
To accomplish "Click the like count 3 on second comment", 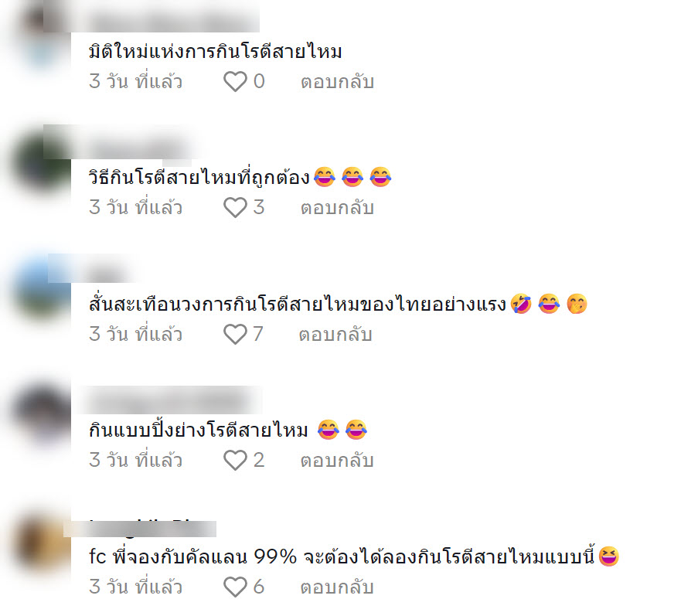I will pos(259,208).
